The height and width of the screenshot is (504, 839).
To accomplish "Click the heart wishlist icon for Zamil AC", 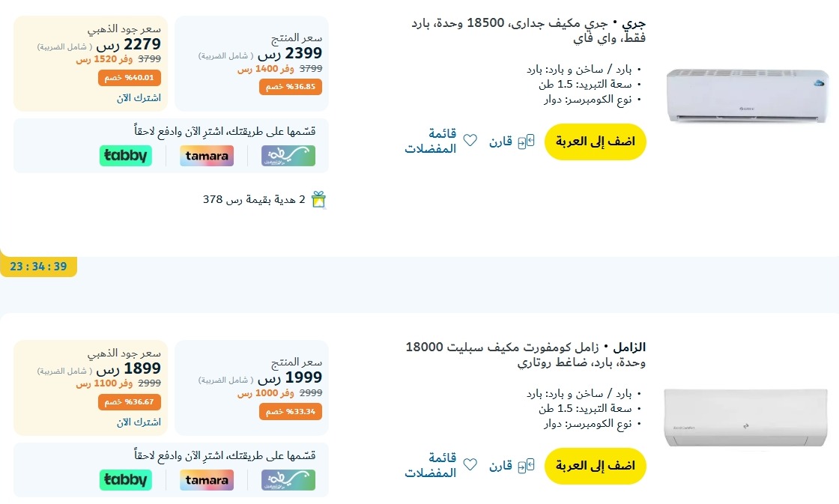I will click(470, 465).
